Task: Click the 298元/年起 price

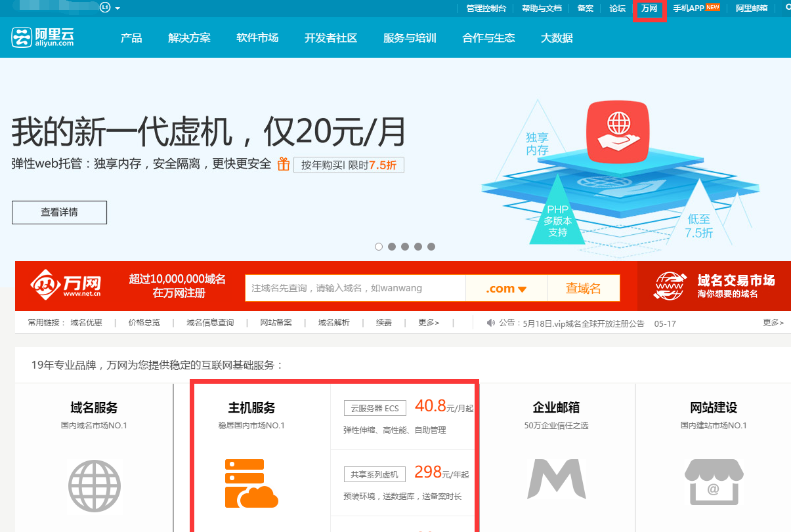Action: click(442, 472)
